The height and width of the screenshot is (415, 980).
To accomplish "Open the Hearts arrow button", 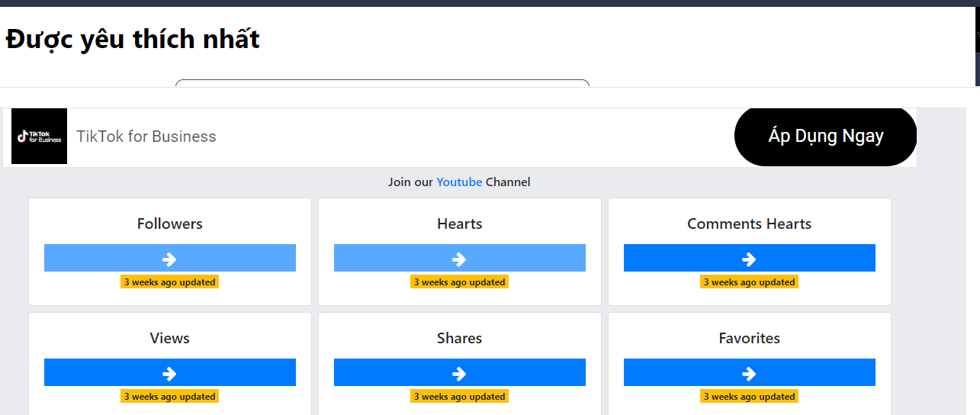I will 460,258.
